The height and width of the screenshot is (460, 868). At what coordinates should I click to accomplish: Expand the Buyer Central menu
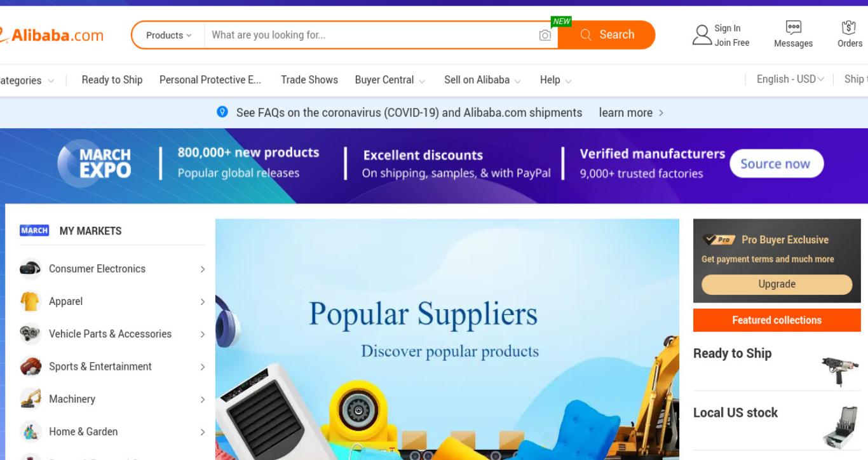390,80
